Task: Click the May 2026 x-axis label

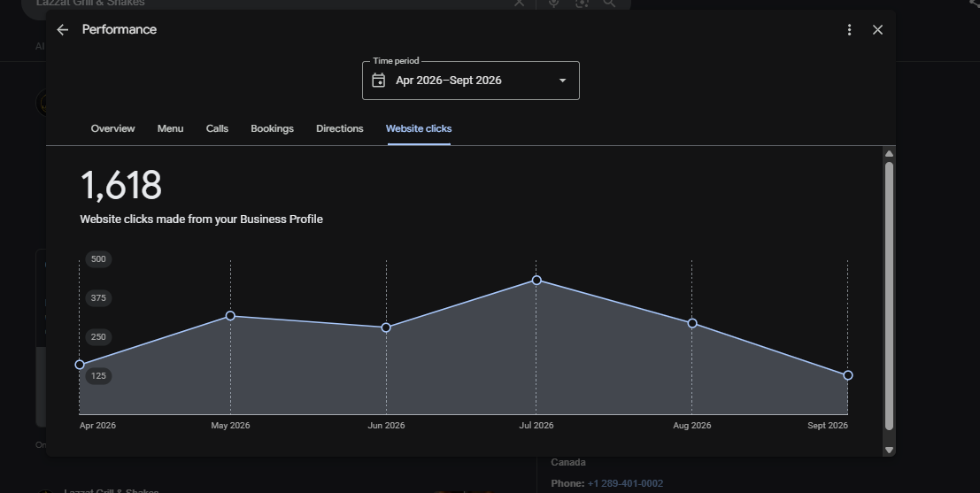Action: coord(231,426)
